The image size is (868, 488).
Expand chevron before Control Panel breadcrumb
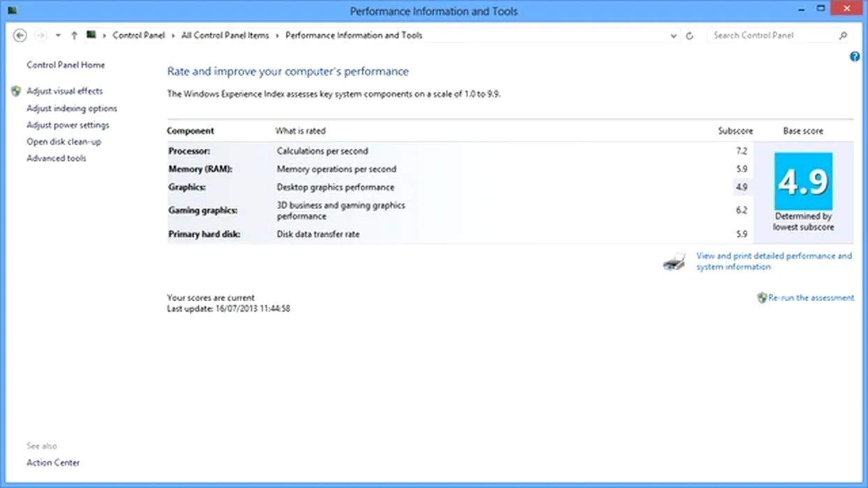pos(105,36)
